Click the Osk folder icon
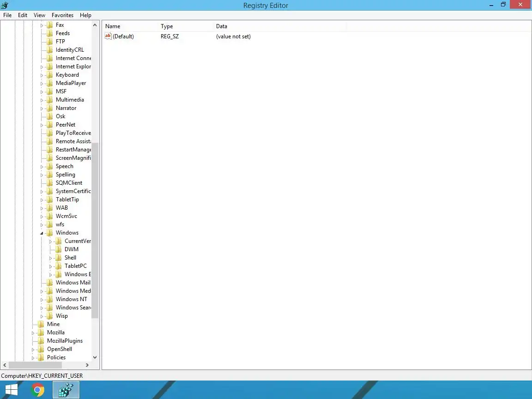This screenshot has width=532, height=399. pos(50,116)
